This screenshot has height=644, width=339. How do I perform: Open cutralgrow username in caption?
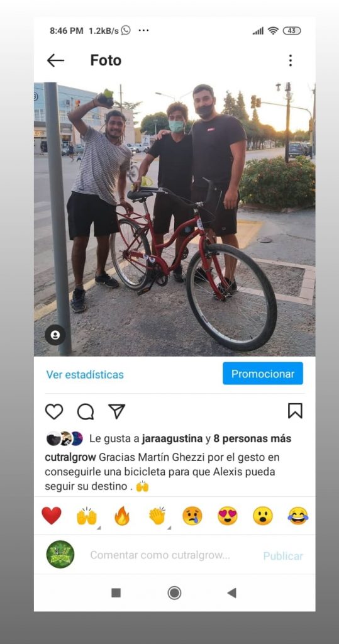[70, 457]
